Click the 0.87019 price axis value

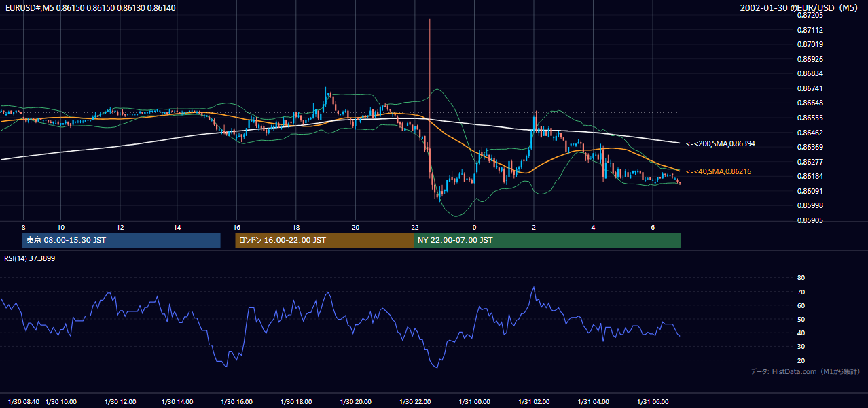point(810,44)
